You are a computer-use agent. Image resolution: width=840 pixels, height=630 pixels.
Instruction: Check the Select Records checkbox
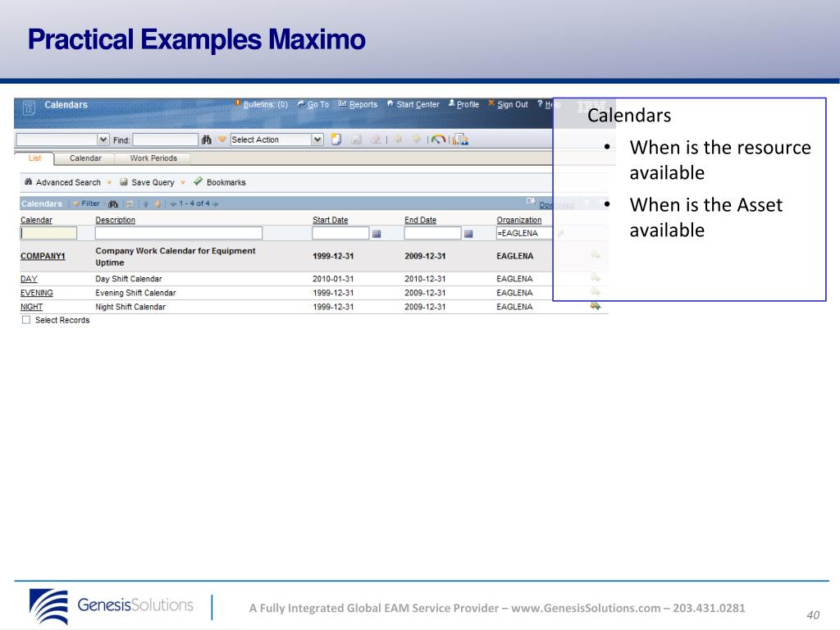[26, 320]
